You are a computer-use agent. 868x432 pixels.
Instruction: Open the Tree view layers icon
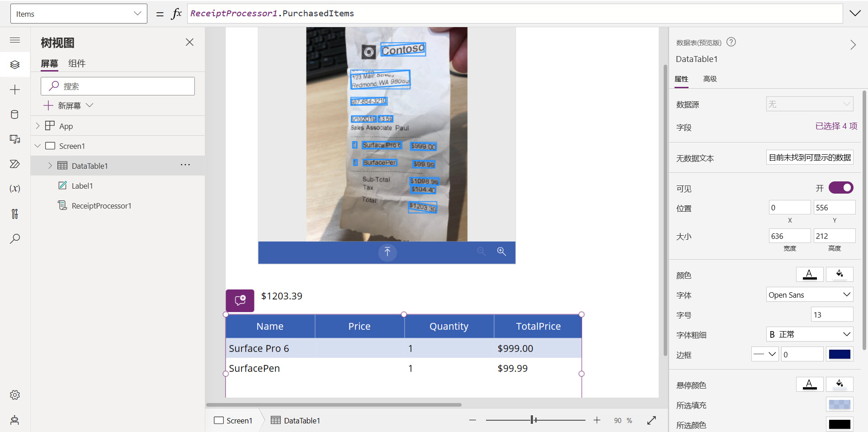pos(15,65)
